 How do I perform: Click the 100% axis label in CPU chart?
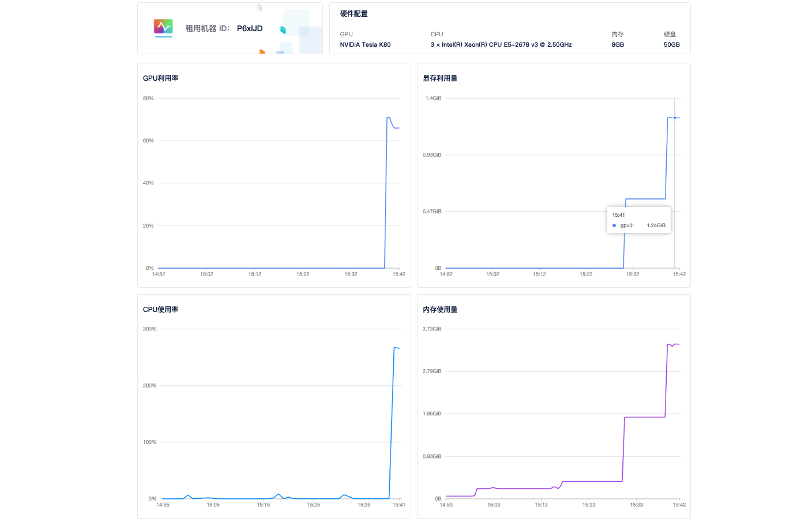tap(149, 442)
